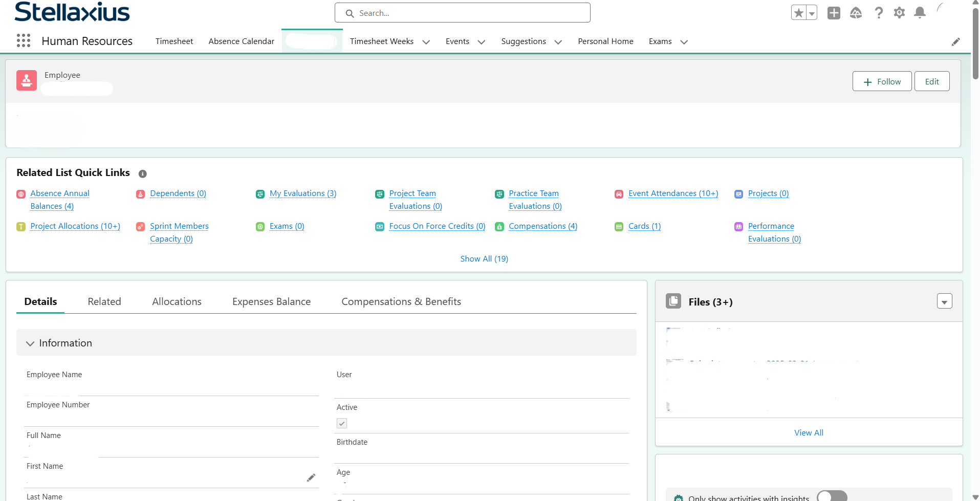Open the Help question mark icon

pos(878,13)
